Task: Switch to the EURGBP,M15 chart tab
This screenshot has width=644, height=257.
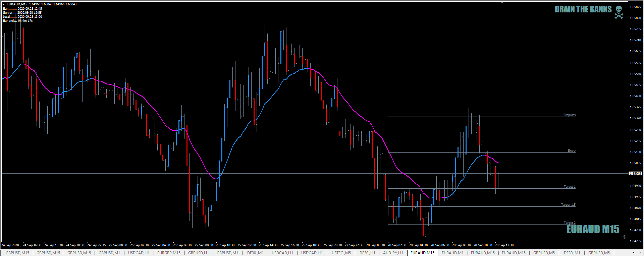Action: point(169,253)
